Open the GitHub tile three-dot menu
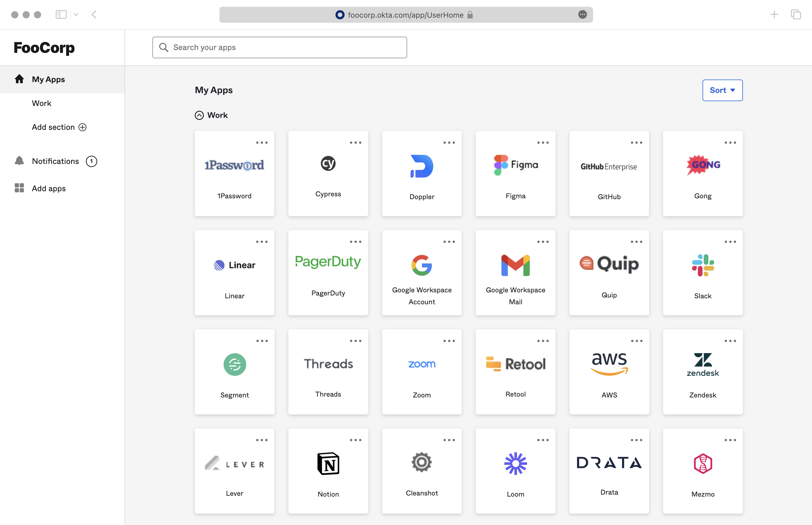812x525 pixels. click(636, 143)
